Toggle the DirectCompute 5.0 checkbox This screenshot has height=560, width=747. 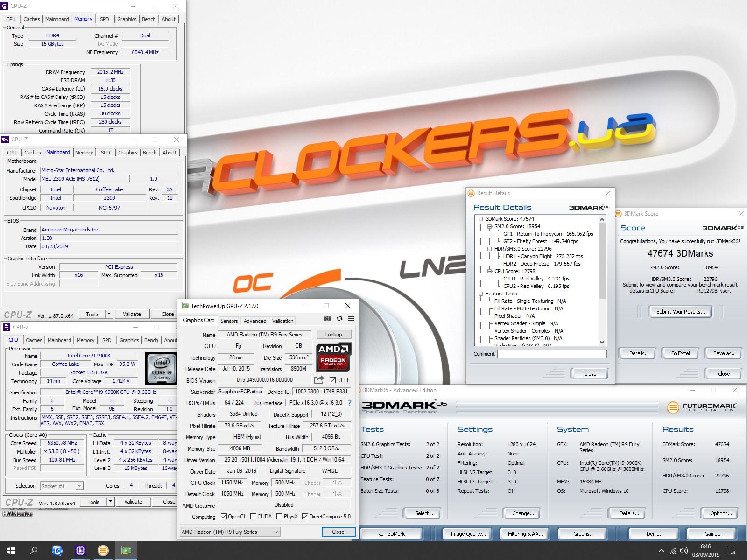point(305,517)
